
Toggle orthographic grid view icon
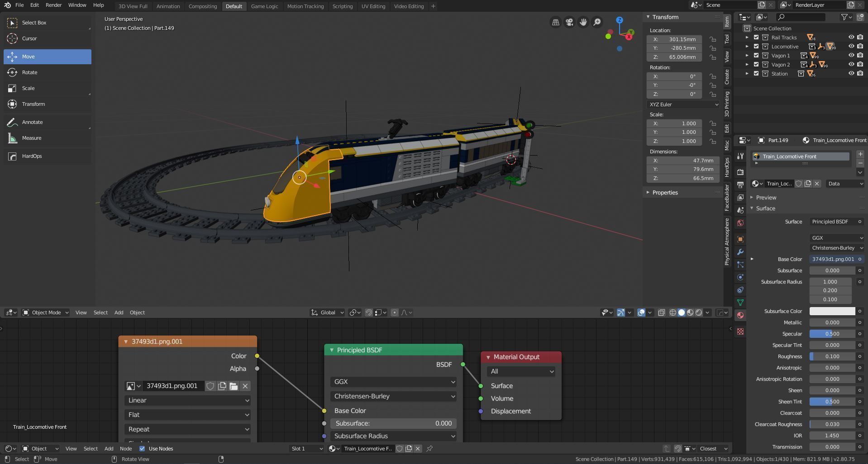(555, 22)
